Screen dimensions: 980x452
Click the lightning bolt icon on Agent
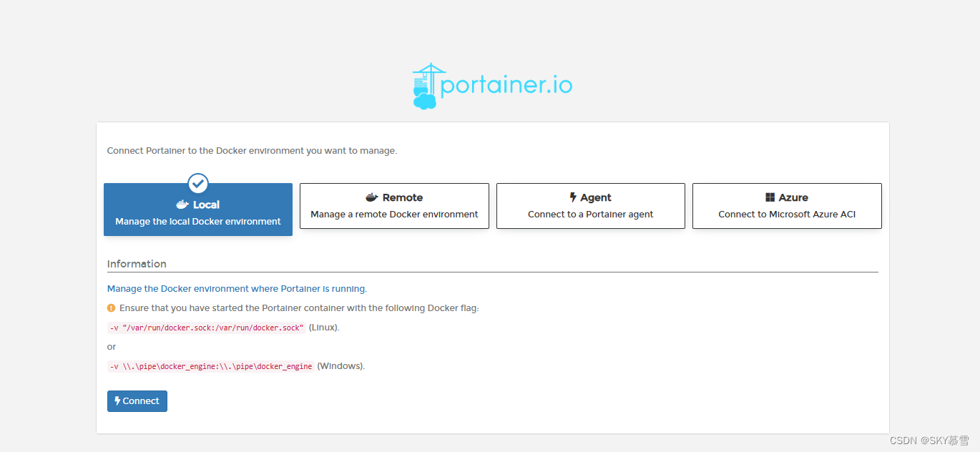point(573,197)
